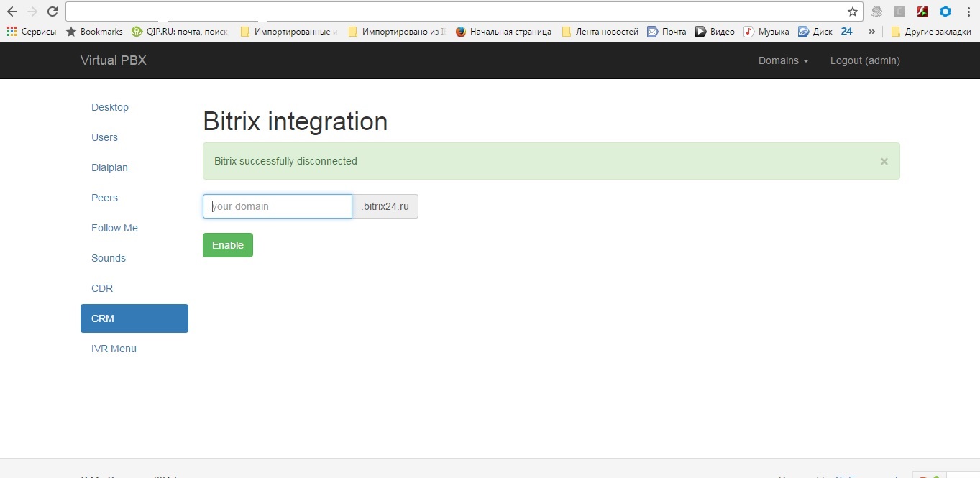Dismiss the success alert with the X
Viewport: 980px width, 478px height.
[884, 162]
